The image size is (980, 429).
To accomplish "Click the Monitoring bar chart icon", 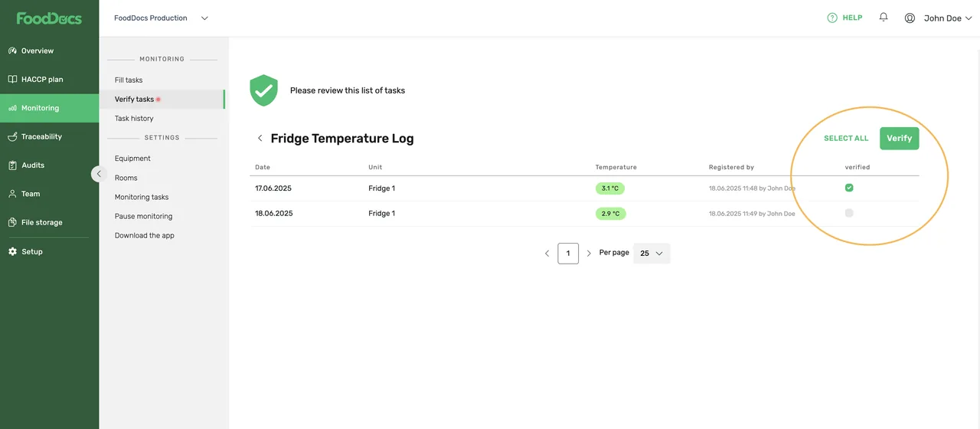I will 12,108.
